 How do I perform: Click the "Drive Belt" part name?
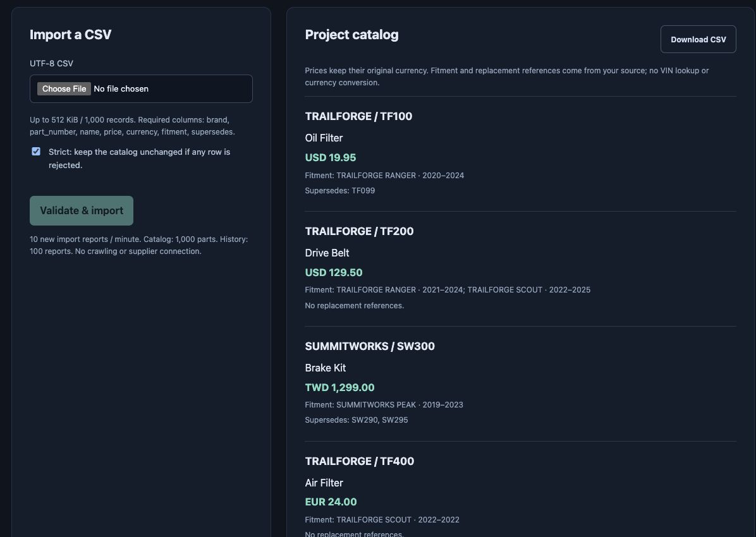coord(327,253)
